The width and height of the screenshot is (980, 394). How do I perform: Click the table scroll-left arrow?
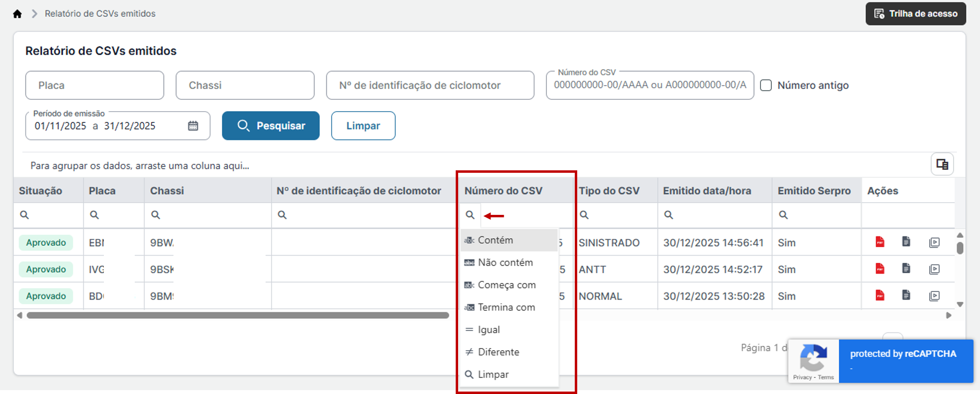(20, 316)
